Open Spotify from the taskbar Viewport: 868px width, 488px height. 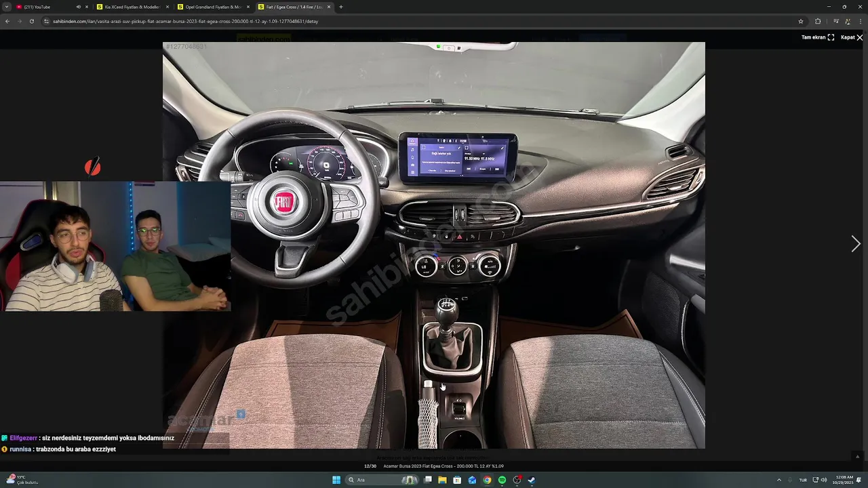point(502,480)
